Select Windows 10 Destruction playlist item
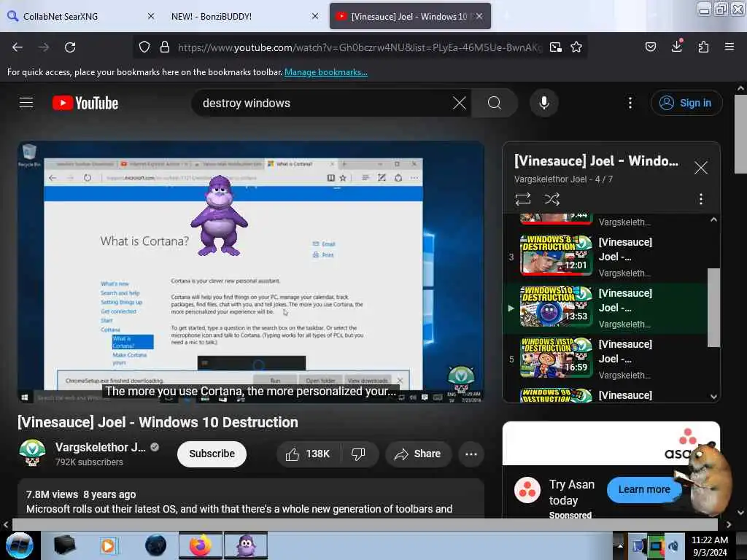The image size is (747, 560). 605,308
